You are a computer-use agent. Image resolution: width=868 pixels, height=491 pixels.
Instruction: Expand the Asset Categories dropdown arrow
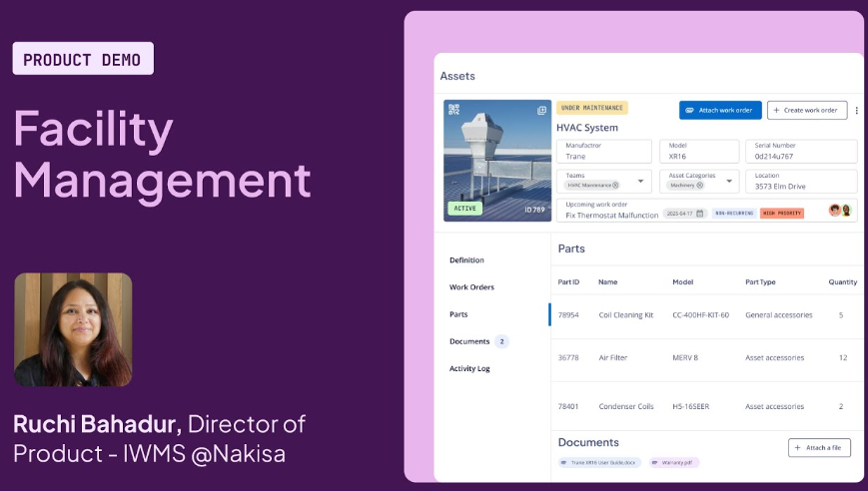(x=729, y=182)
